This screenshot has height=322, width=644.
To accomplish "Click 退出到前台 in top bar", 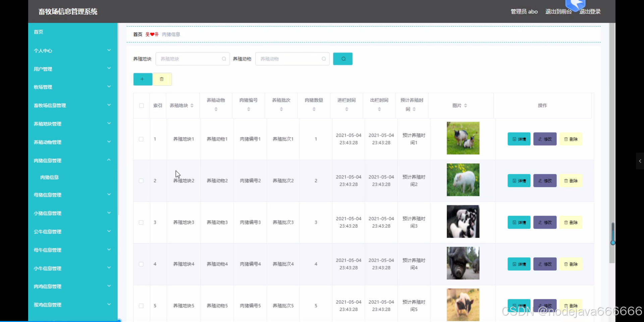I will click(x=558, y=12).
